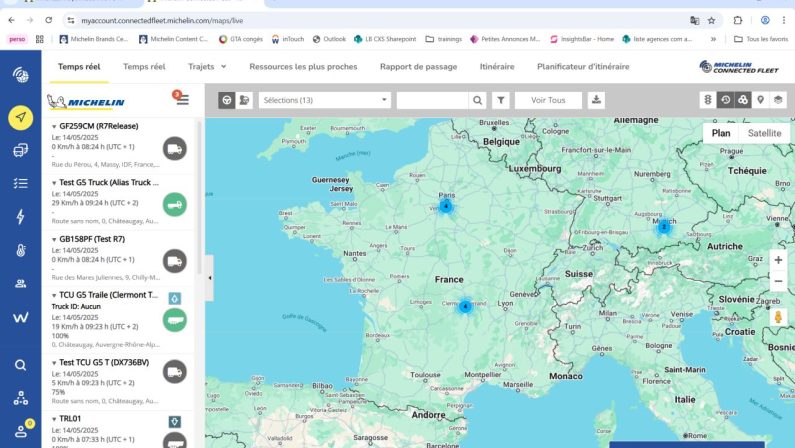
Task: Open the globe tracking icon in sidebar
Action: 20,76
